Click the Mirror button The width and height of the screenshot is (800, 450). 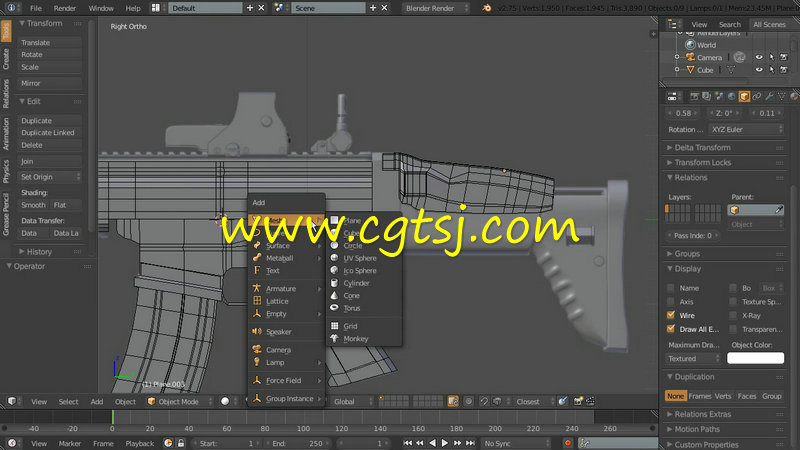pyautogui.click(x=49, y=83)
